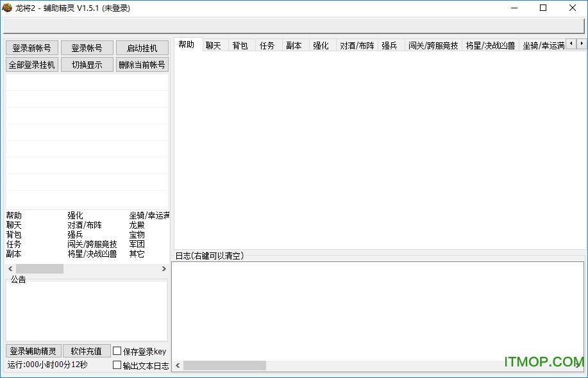The height and width of the screenshot is (378, 588).
Task: Click the 登录新帐号 button
Action: pyautogui.click(x=32, y=48)
